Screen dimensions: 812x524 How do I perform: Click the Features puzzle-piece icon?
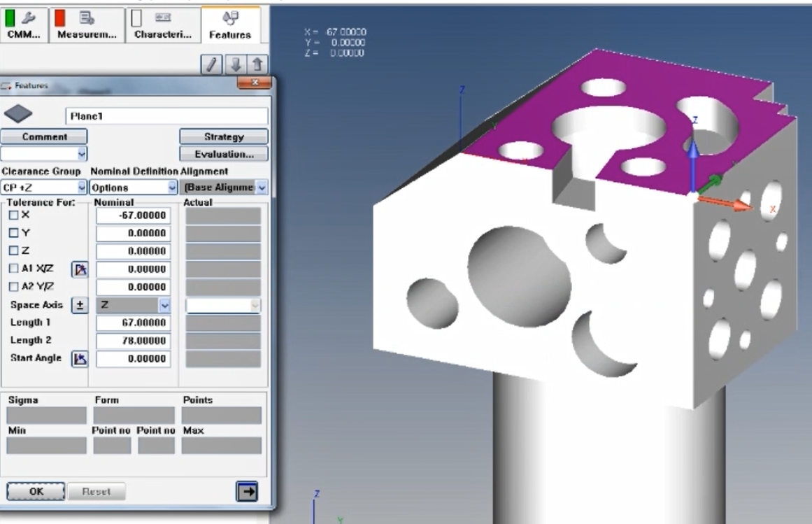click(230, 17)
